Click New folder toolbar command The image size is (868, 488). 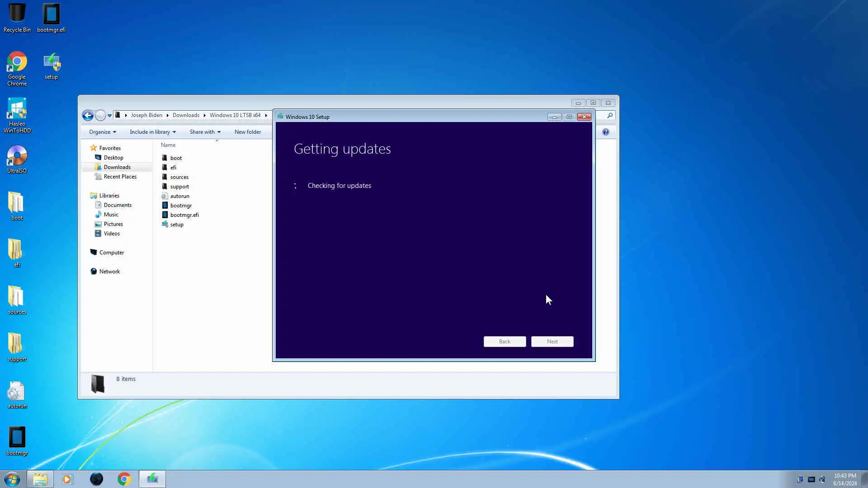(x=247, y=132)
